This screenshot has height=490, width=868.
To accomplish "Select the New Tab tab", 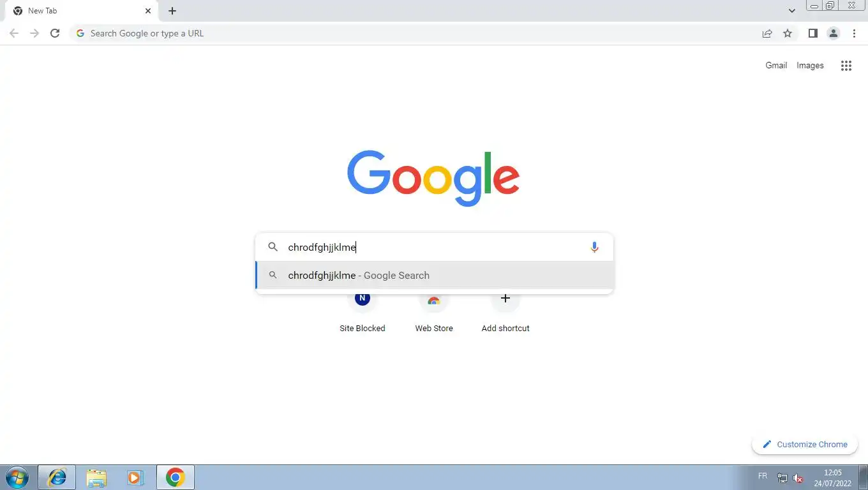I will (x=82, y=11).
